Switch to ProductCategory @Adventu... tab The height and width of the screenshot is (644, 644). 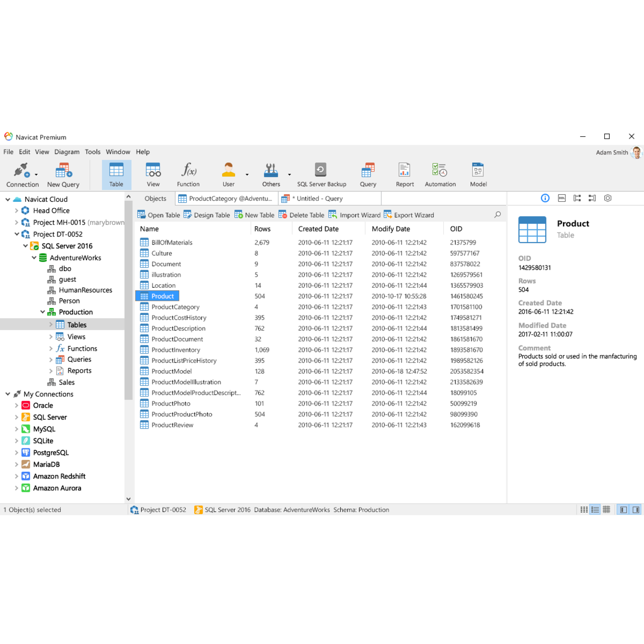226,199
